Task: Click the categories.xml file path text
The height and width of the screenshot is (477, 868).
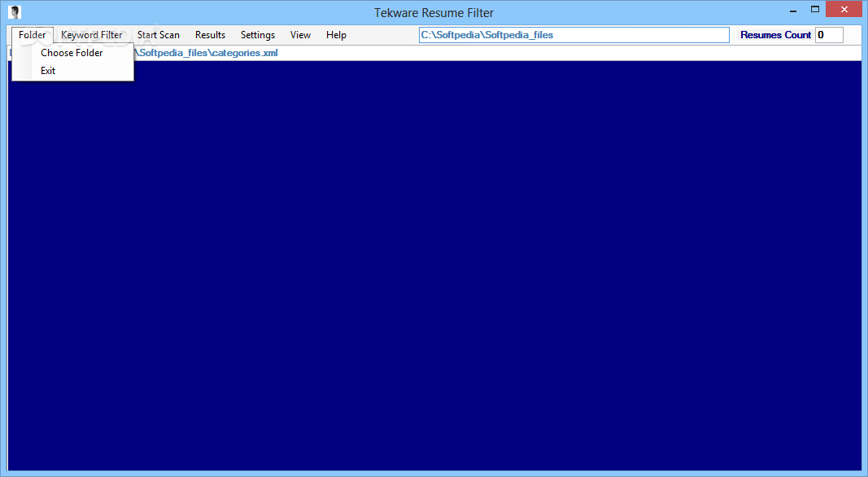Action: 206,53
